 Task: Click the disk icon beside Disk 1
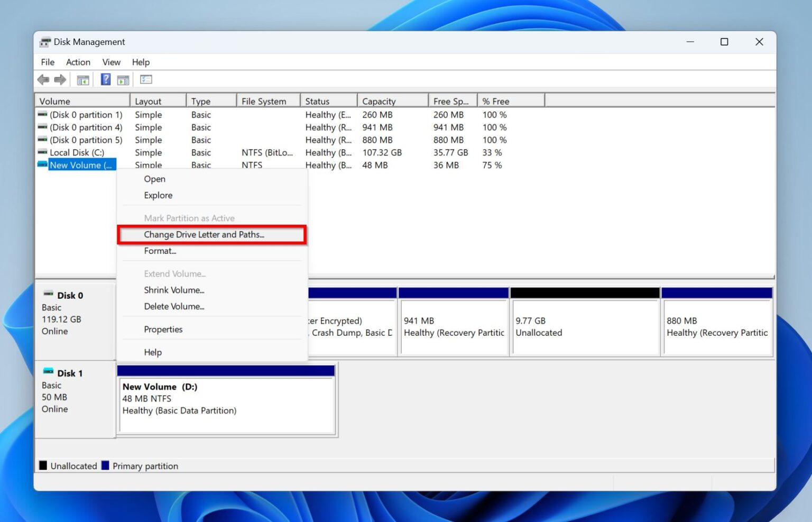(x=49, y=372)
